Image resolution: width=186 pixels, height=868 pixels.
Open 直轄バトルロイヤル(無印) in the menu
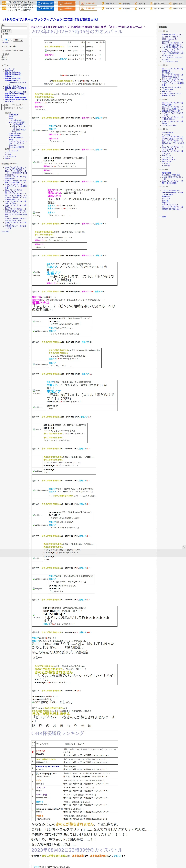click(14, 94)
